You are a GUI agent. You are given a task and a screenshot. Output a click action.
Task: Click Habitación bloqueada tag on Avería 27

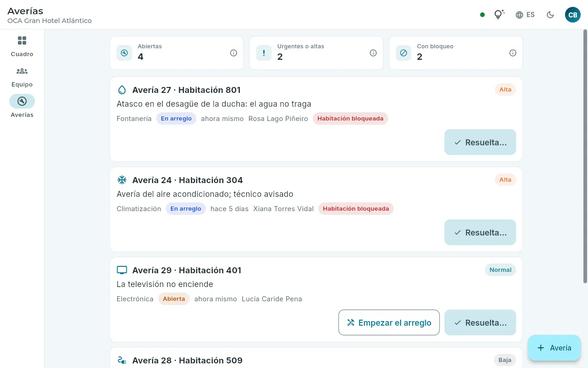coord(351,119)
